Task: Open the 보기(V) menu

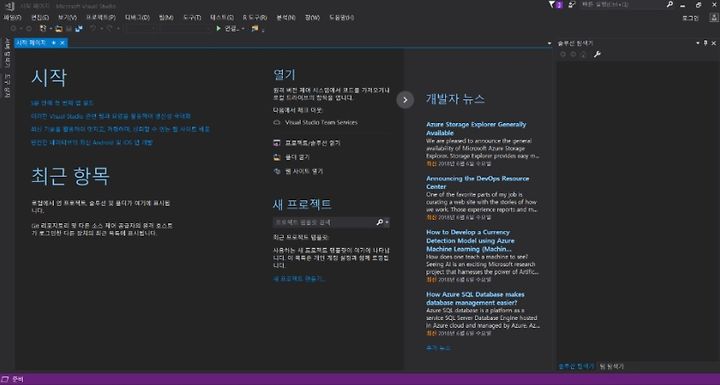Action: pos(67,17)
